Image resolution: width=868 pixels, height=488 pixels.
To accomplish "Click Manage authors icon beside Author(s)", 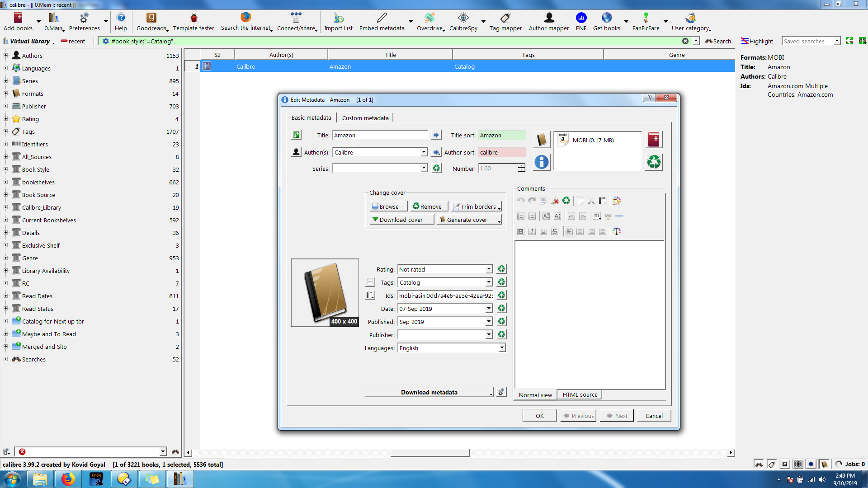I will pyautogui.click(x=296, y=152).
